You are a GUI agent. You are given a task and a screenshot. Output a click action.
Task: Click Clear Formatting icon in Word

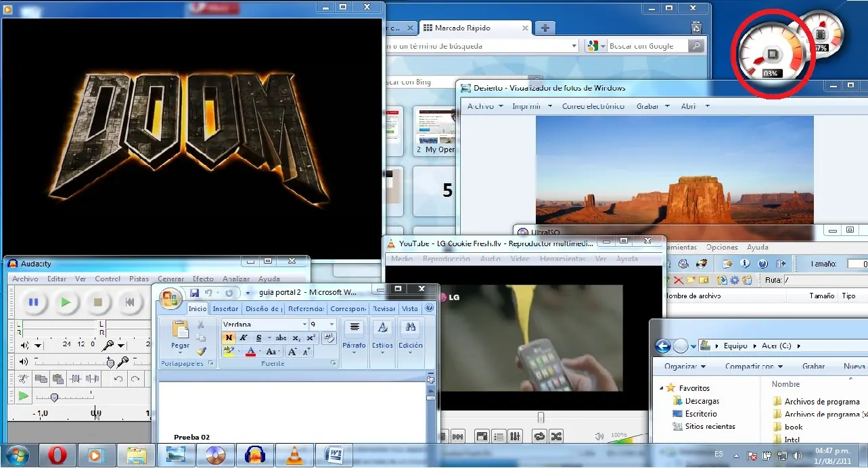tap(329, 337)
